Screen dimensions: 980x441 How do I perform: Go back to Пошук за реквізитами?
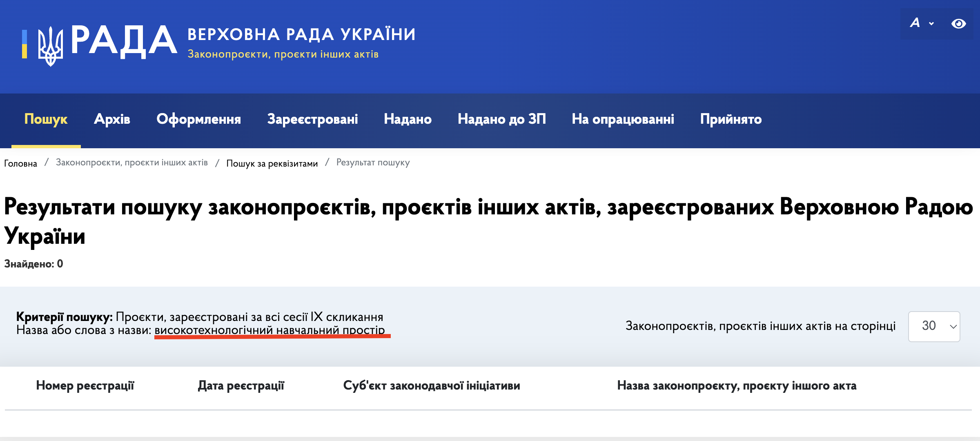[x=272, y=163]
